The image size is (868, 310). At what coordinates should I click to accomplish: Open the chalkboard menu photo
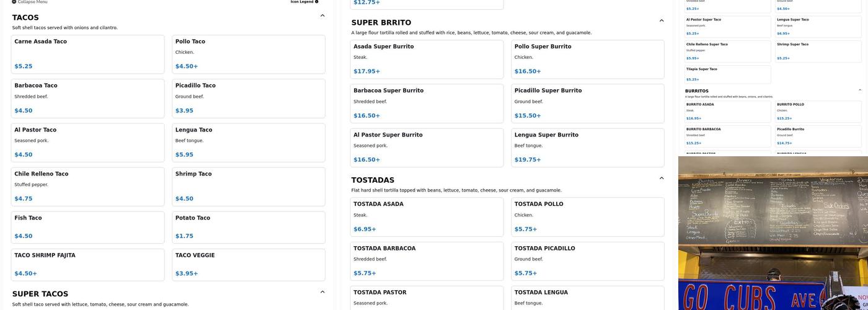point(773,232)
